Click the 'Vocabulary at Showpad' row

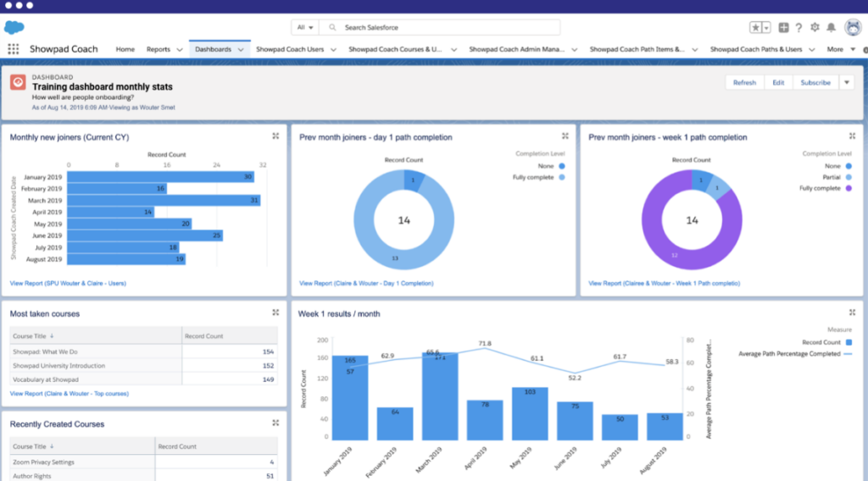pos(144,379)
